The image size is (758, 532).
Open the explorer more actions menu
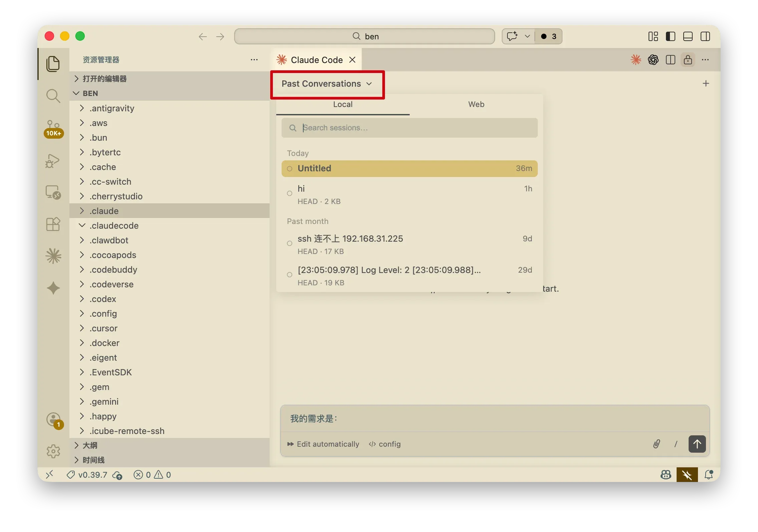click(254, 60)
